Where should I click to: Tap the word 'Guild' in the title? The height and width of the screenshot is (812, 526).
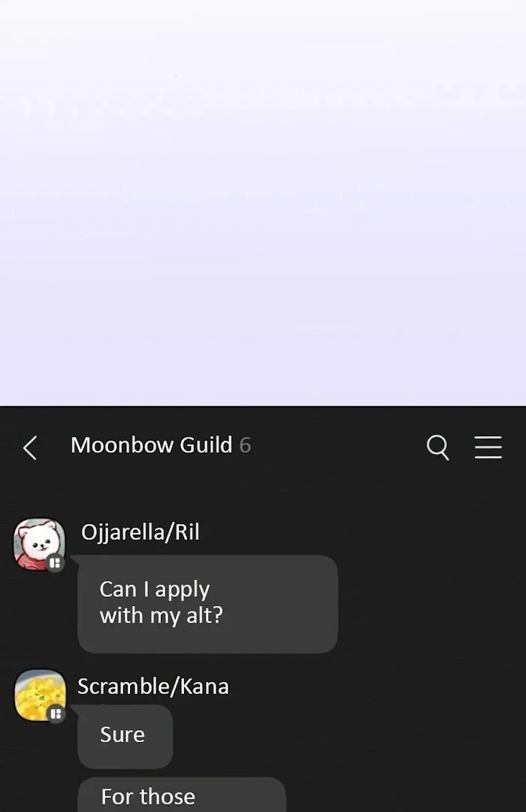206,445
